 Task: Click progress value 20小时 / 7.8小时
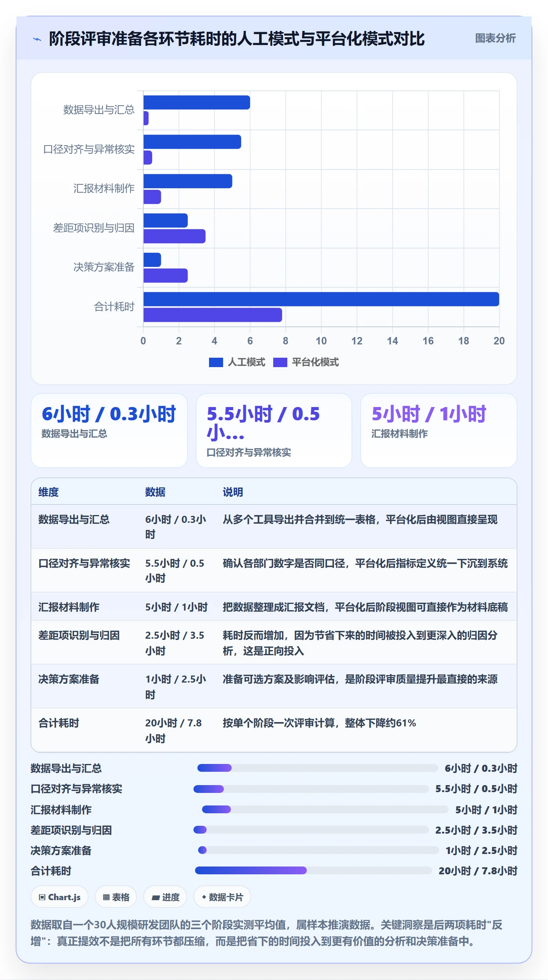(x=478, y=871)
